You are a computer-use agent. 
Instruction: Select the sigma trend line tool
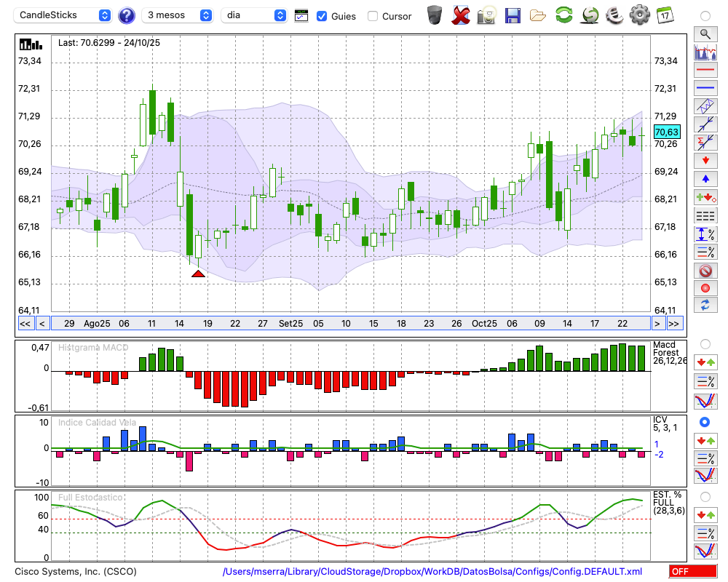pos(705,143)
